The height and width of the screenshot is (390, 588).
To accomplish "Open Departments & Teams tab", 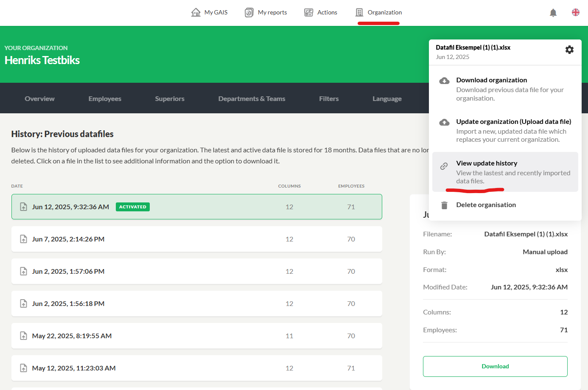I will (x=252, y=98).
